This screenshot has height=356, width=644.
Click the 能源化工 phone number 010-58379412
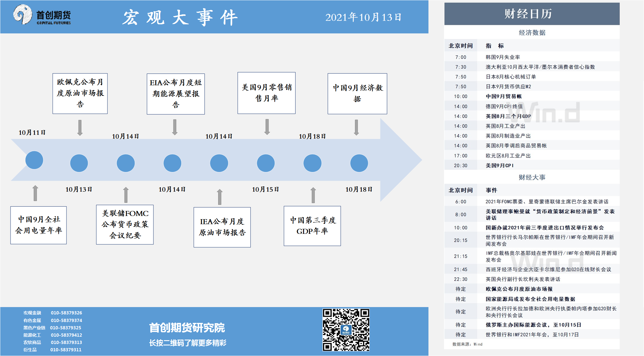click(66, 335)
